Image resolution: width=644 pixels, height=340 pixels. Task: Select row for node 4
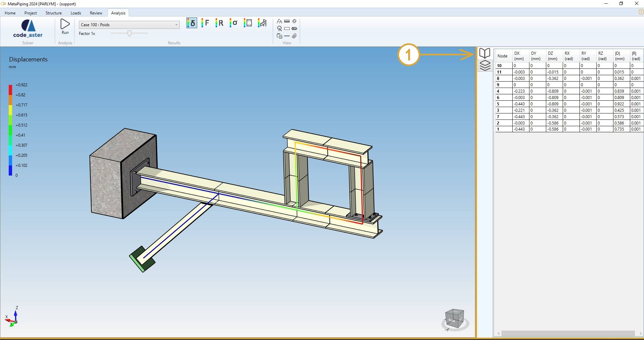point(569,91)
